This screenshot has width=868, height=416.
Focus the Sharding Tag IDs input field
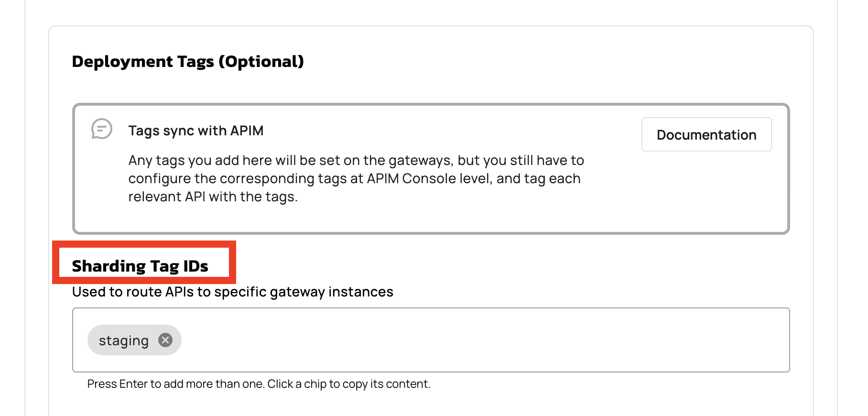click(478, 340)
